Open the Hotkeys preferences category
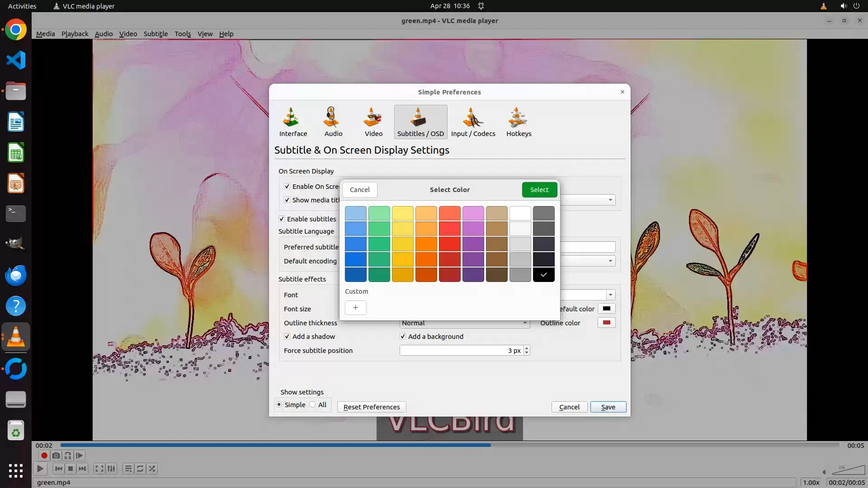 click(519, 122)
